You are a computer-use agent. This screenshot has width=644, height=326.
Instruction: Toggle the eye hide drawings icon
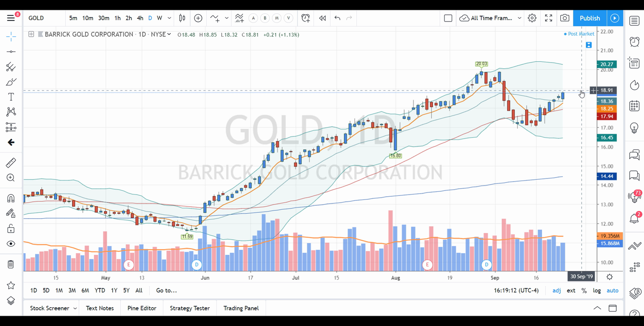pyautogui.click(x=11, y=244)
